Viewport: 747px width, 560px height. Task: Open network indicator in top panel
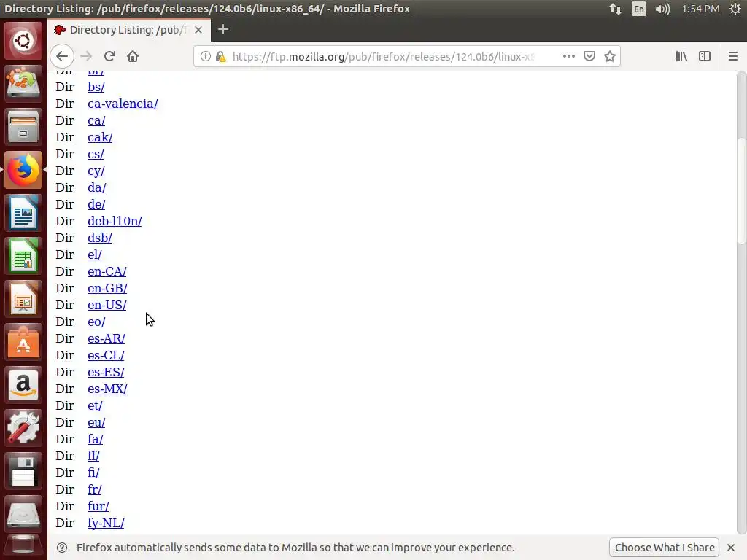click(616, 9)
